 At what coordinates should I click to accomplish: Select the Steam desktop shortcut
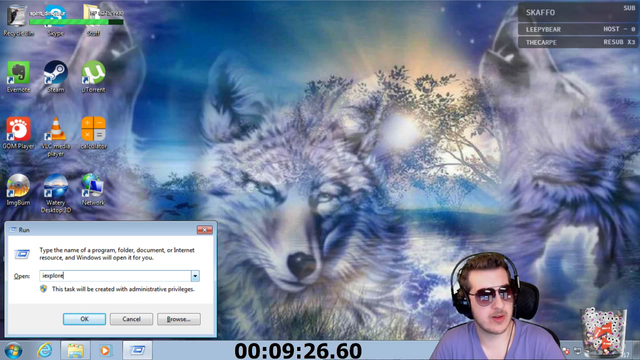coord(56,77)
